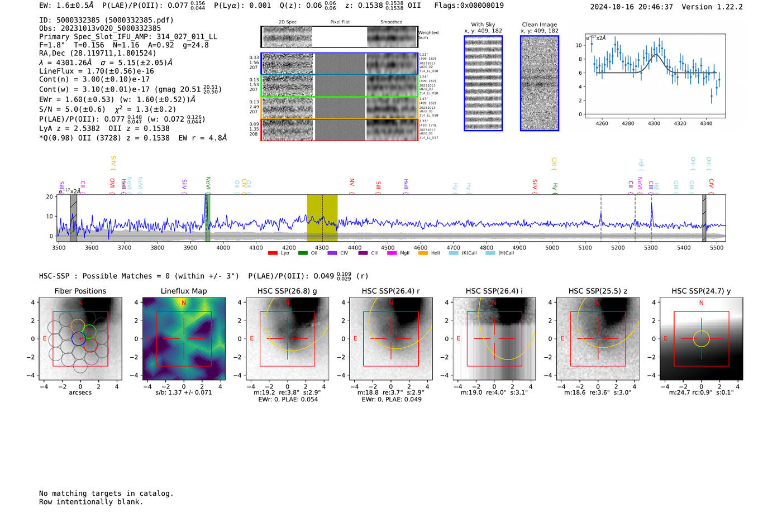Select the blue-bordered fiber 2D spectrum row
782x532 pixels.
[x=339, y=64]
